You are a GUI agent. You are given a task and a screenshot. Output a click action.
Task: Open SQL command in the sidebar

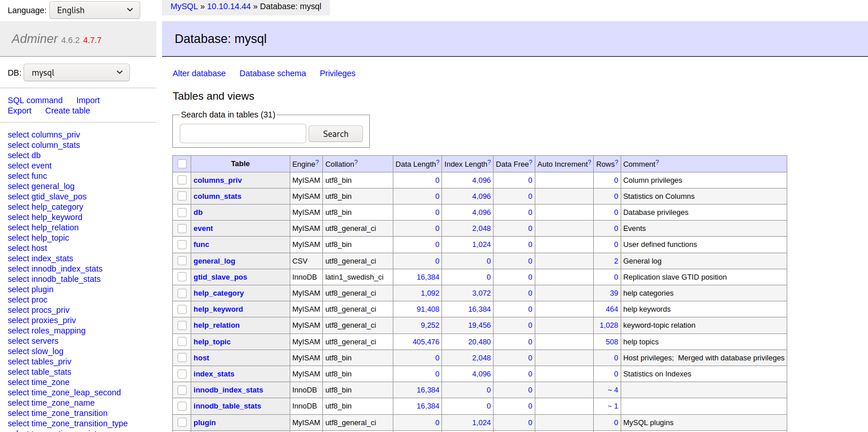(35, 100)
